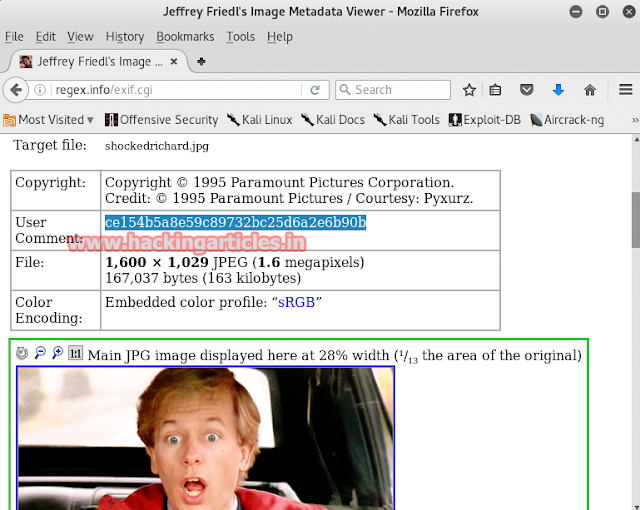Viewport: 640px width, 510px height.
Task: Zoom out the main JPG image
Action: [40, 353]
